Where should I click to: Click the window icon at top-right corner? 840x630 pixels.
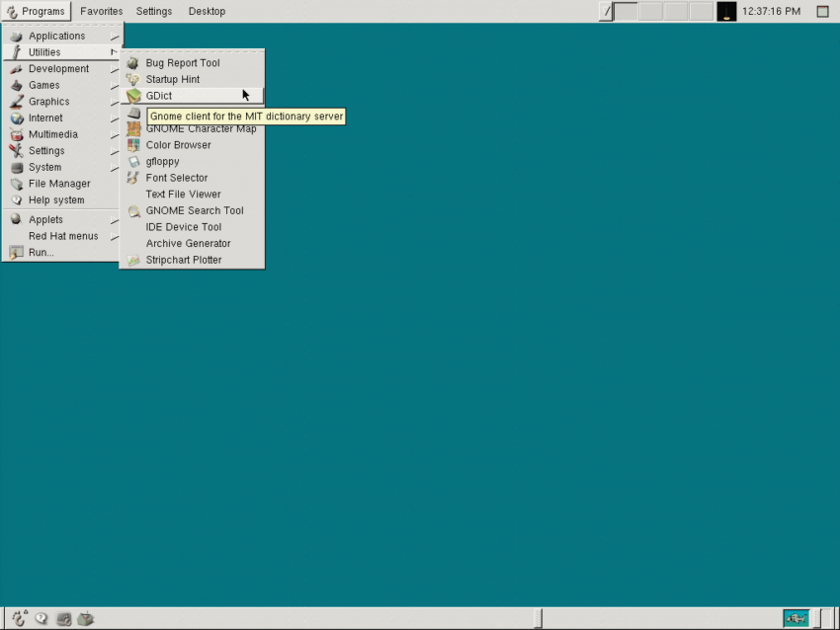point(823,11)
